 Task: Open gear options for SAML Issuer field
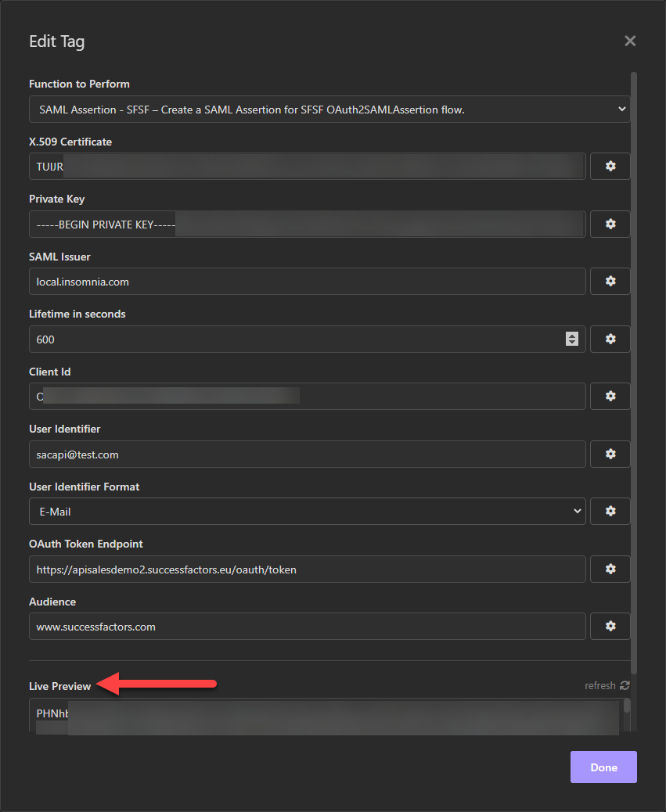[610, 281]
